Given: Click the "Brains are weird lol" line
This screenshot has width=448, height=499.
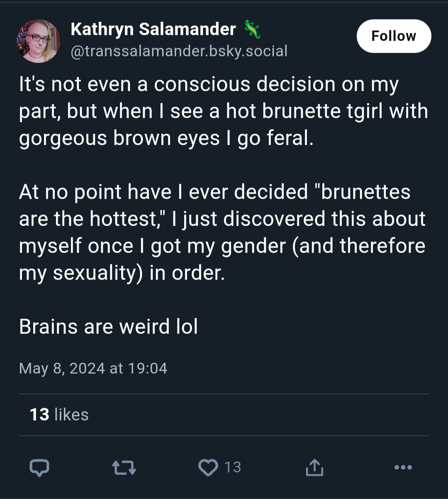Looking at the screenshot, I should (109, 326).
